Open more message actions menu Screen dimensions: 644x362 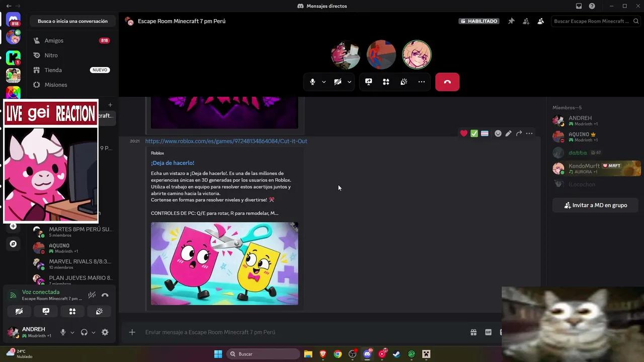click(529, 133)
